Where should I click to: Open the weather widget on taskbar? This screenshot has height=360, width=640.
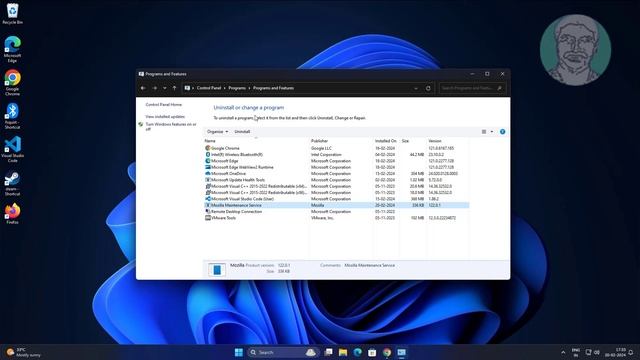point(24,352)
